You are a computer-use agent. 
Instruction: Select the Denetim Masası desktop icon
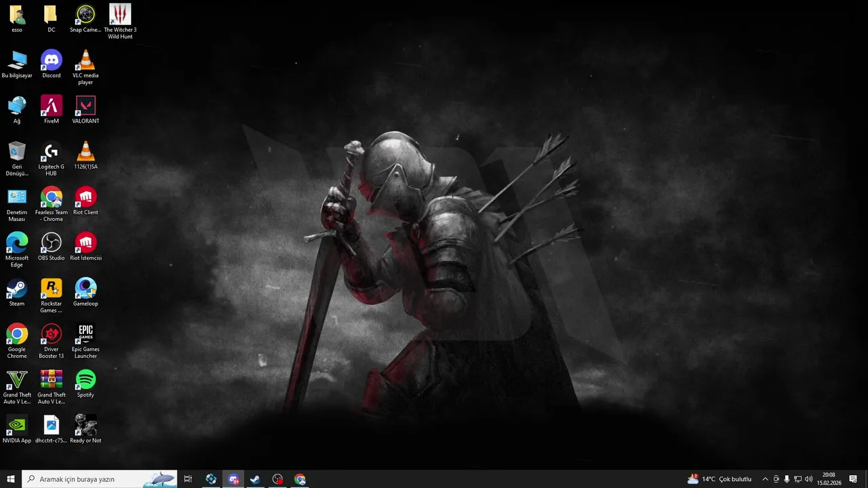click(17, 204)
